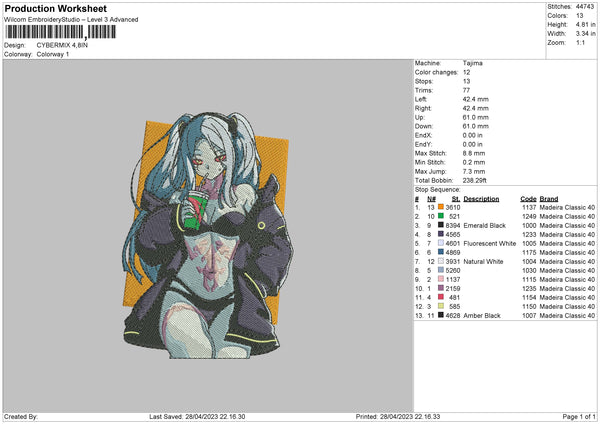Click the Max Jump value 7.3 mm
Screen dimensions: 600x424
[474, 171]
